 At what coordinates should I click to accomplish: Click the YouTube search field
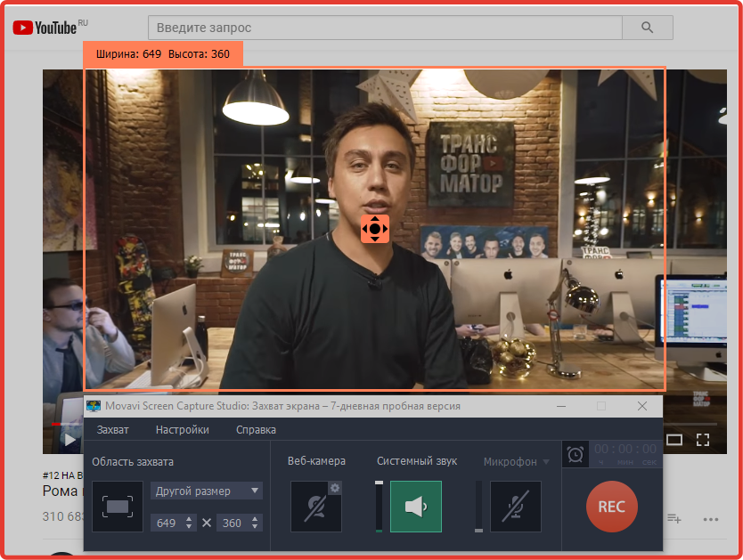385,28
